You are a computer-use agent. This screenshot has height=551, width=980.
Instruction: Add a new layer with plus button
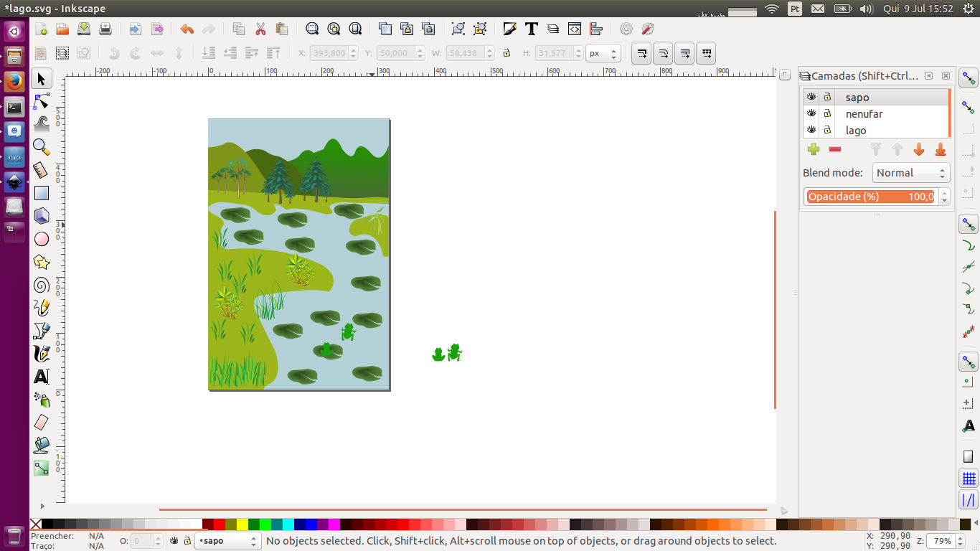click(814, 149)
